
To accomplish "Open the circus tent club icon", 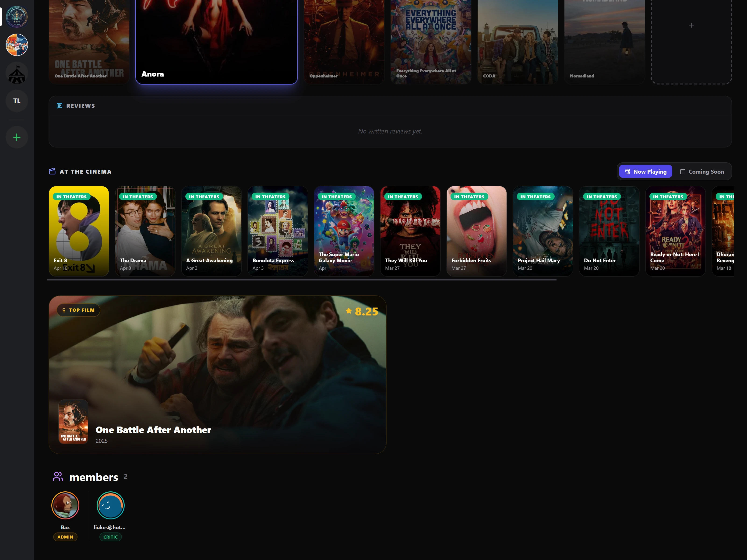I will click(x=17, y=73).
